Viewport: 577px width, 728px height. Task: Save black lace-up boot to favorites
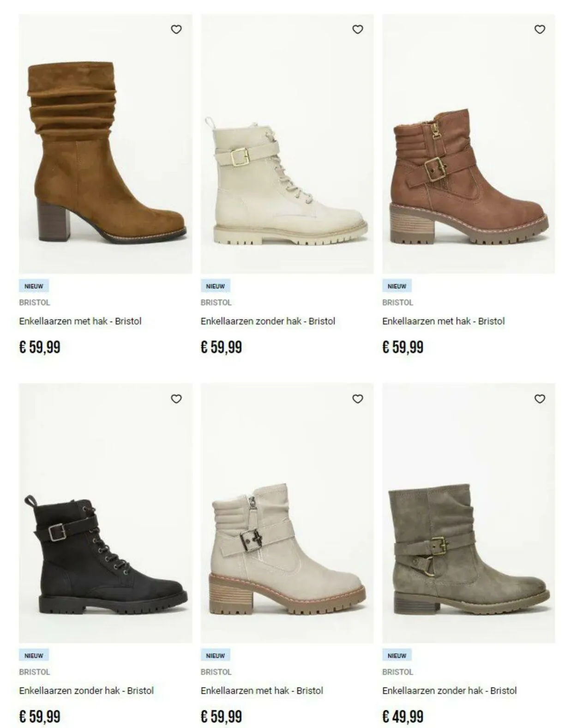(176, 398)
